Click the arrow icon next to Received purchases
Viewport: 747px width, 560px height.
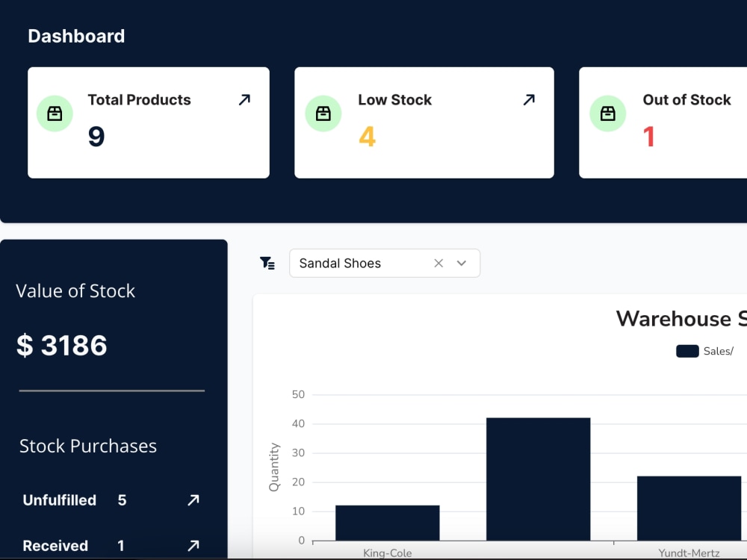[x=193, y=546]
